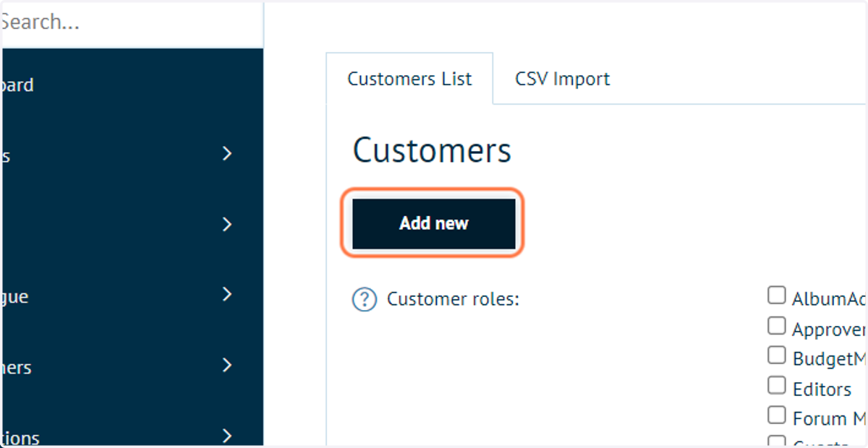Enable the Editors role checkbox
Viewport: 868px width, 448px height.
[777, 385]
